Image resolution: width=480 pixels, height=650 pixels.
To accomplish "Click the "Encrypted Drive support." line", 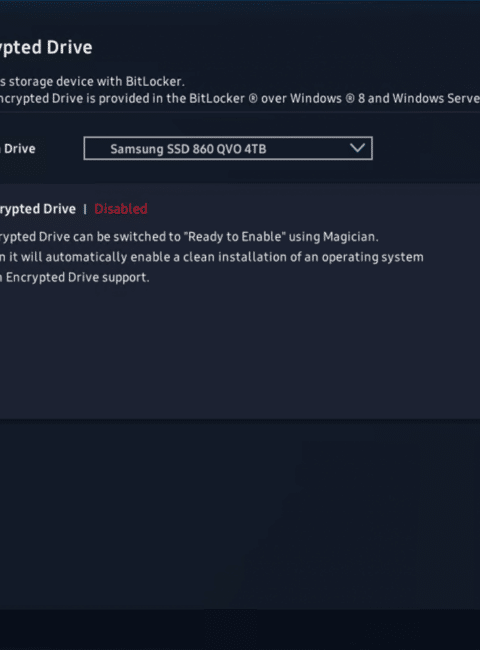I will coord(75,277).
